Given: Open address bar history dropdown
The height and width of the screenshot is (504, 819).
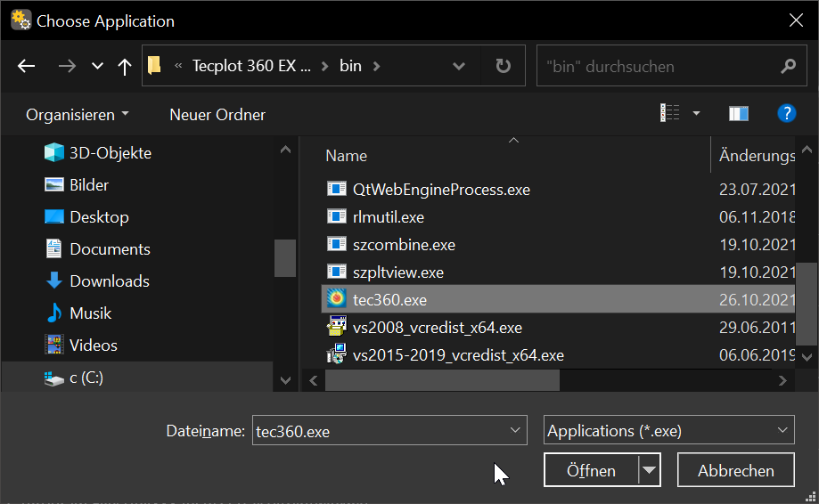Looking at the screenshot, I should pyautogui.click(x=459, y=66).
